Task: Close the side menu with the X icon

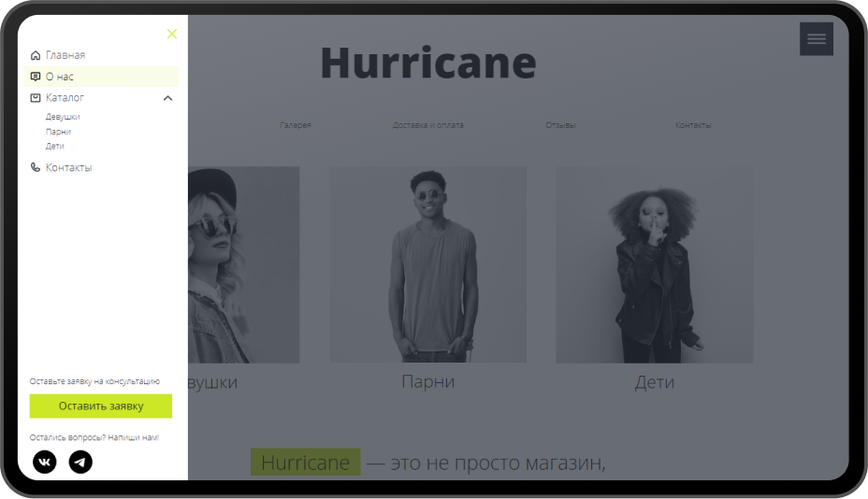Action: tap(172, 35)
